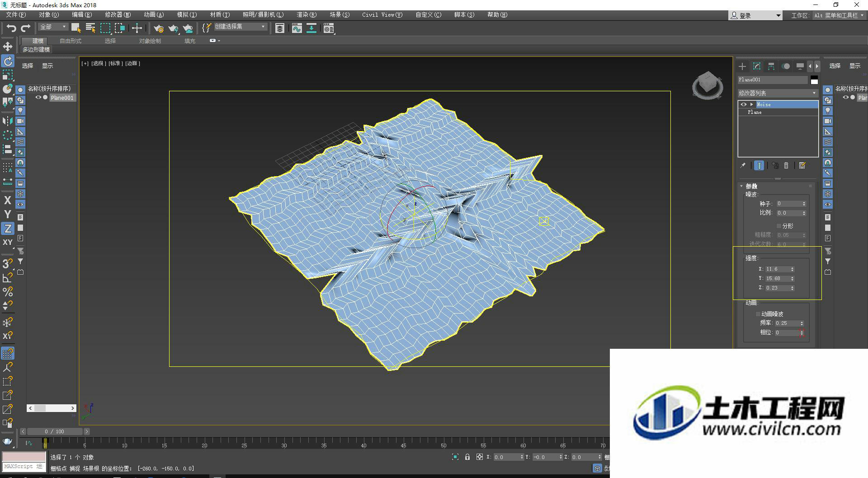Image resolution: width=868 pixels, height=478 pixels.
Task: Constrain to Y axis button
Action: (x=8, y=214)
